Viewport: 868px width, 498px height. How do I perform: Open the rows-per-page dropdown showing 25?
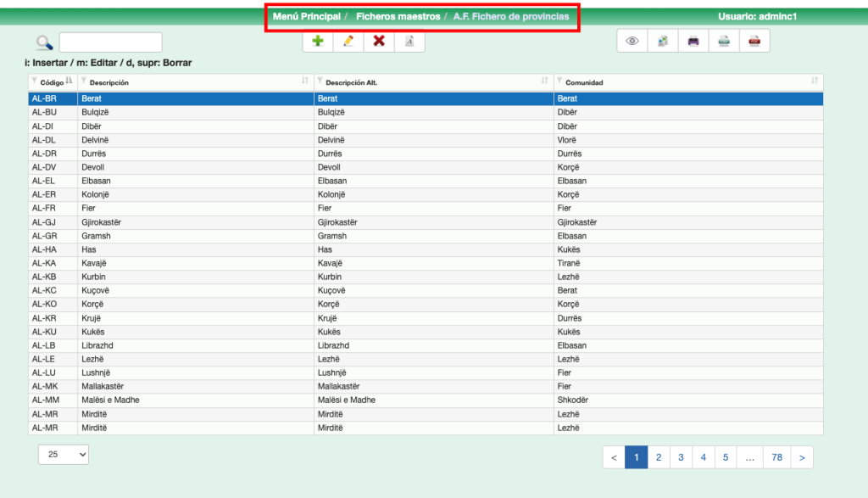64,455
